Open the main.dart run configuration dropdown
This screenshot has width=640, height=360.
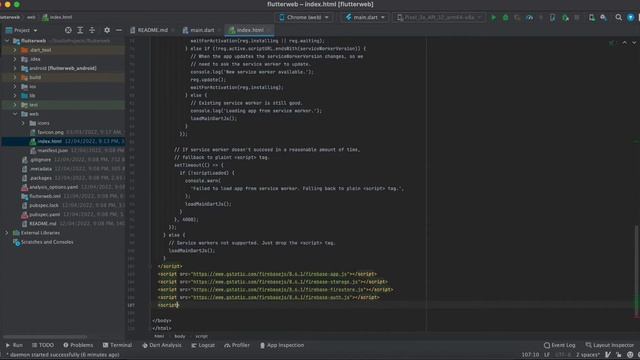[365, 18]
